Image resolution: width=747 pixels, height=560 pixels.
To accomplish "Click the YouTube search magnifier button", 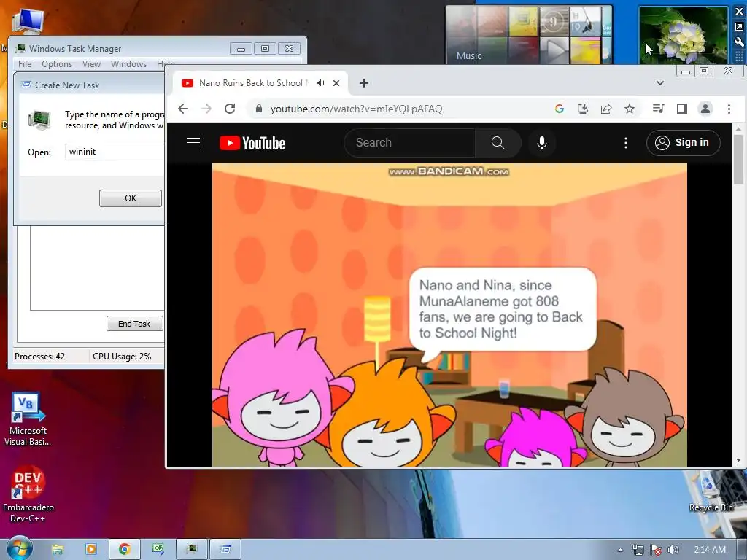I will pyautogui.click(x=498, y=143).
